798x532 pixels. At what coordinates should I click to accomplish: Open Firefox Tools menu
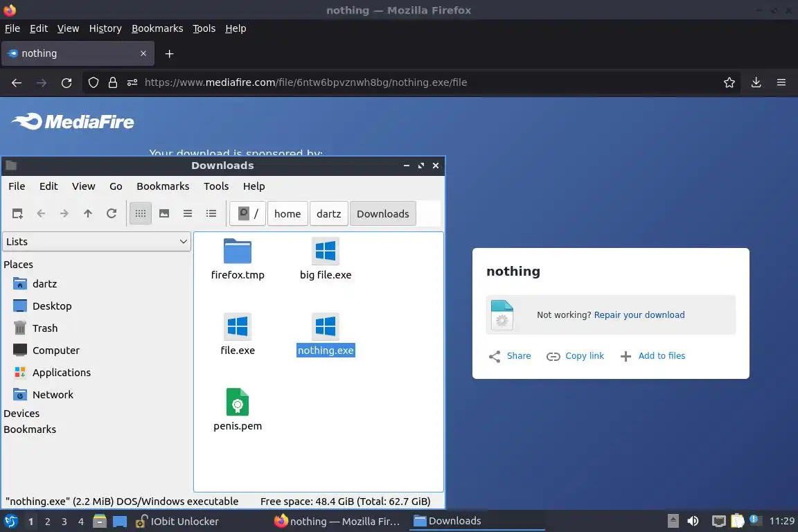[204, 28]
